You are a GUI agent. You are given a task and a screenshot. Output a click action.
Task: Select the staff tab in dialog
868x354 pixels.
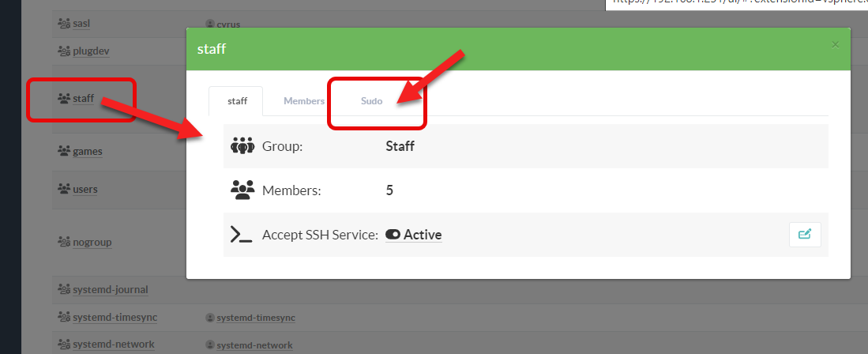pyautogui.click(x=237, y=101)
